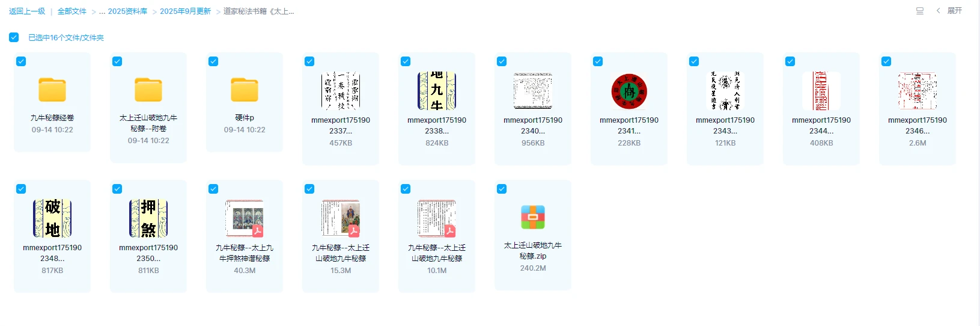Open the 硬件p folder icon
Screen dimensions: 980x326
click(245, 90)
